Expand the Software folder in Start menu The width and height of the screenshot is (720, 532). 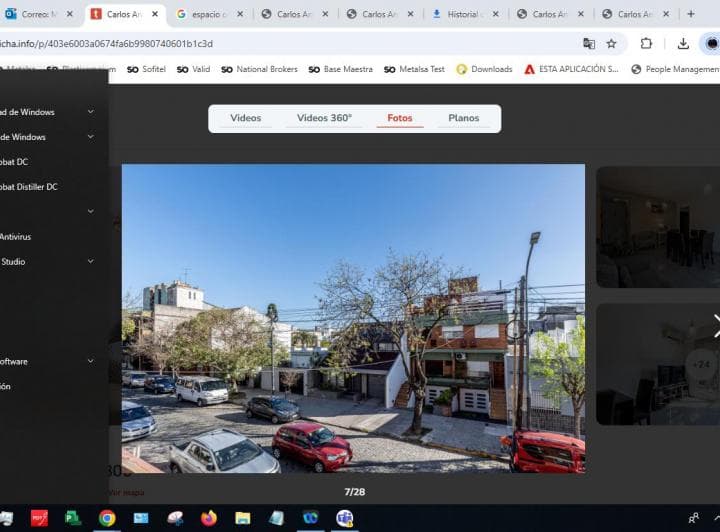[x=90, y=361]
